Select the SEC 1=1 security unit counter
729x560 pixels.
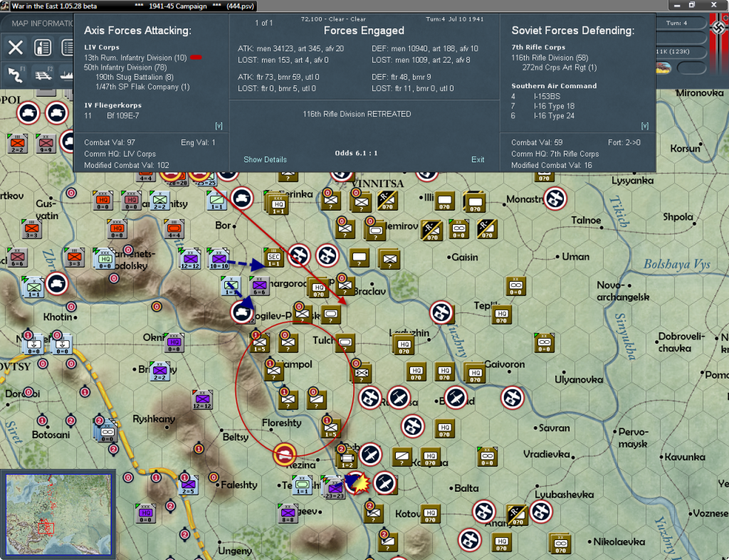pyautogui.click(x=273, y=257)
